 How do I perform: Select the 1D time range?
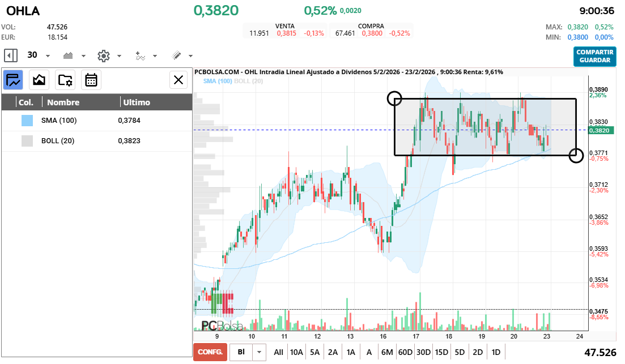(x=496, y=352)
